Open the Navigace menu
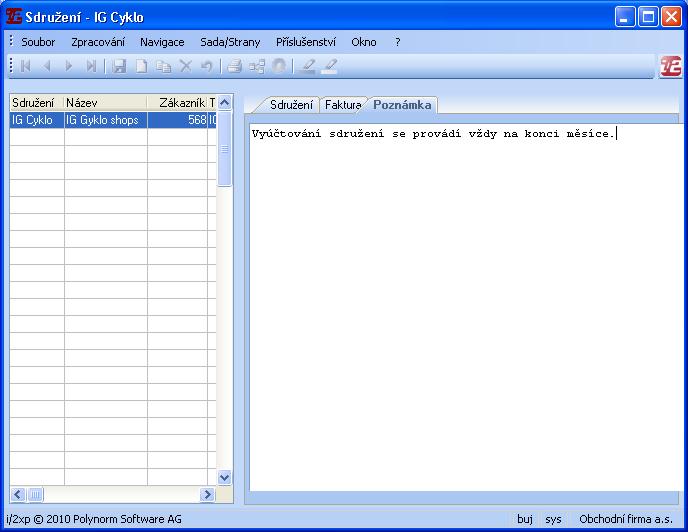The height and width of the screenshot is (532, 688). pos(162,42)
